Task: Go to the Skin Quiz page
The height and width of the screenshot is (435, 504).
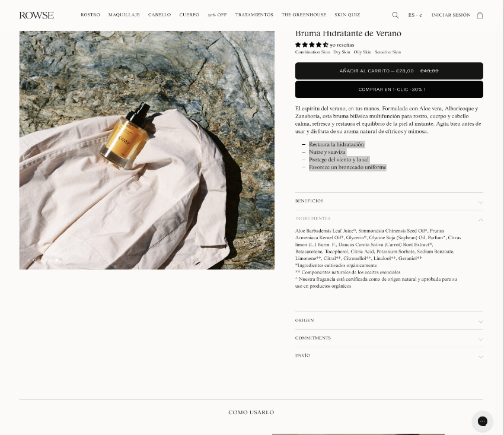Action: (347, 15)
